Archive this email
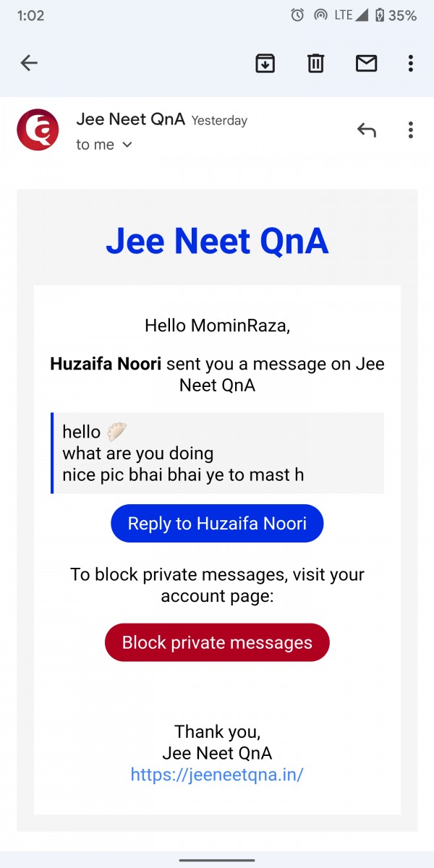The height and width of the screenshot is (868, 434). coord(265,64)
